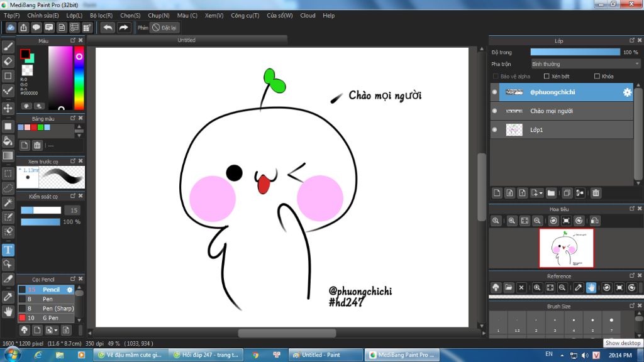Select the rectangular Select tool
644x362 pixels.
pyautogui.click(x=8, y=173)
